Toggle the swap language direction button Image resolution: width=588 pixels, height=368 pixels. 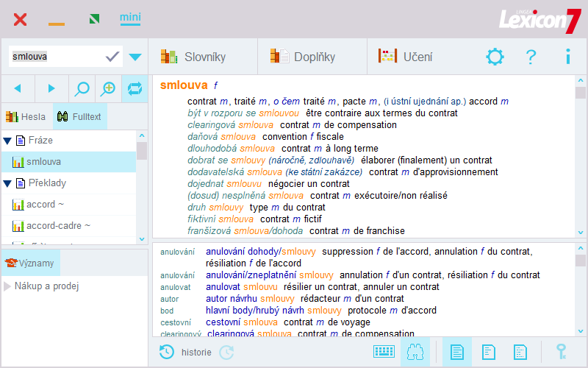135,89
